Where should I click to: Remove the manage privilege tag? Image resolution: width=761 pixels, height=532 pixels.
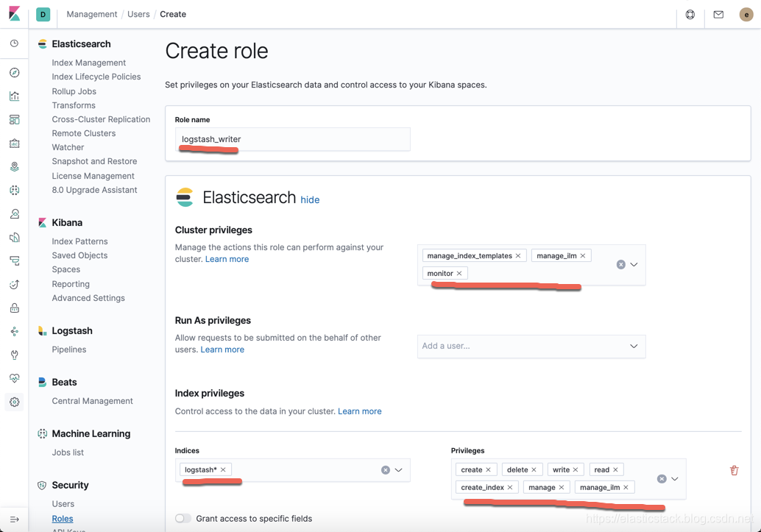(562, 487)
